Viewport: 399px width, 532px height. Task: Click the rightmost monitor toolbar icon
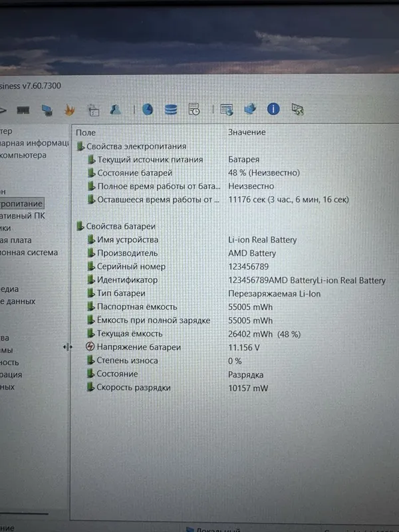click(x=297, y=109)
